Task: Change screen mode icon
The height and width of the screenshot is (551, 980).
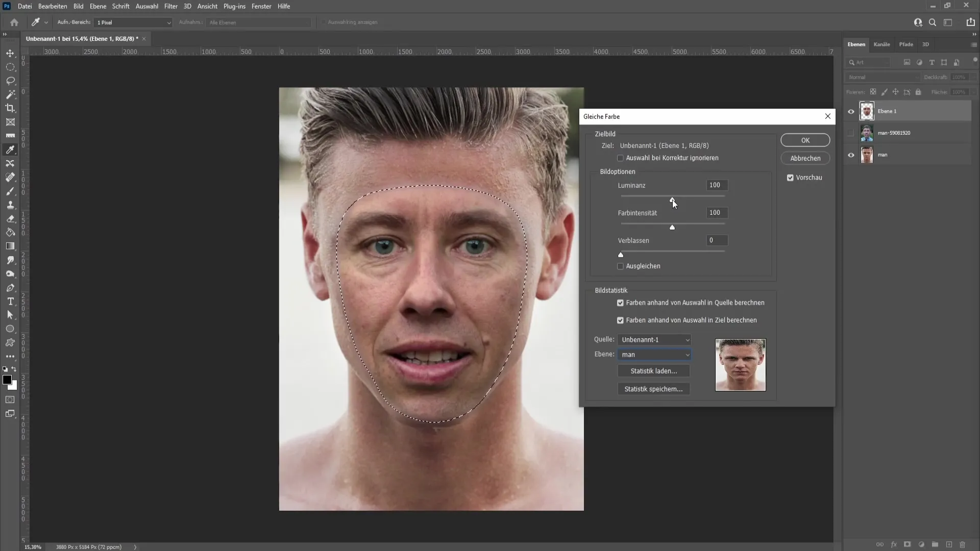Action: (10, 414)
